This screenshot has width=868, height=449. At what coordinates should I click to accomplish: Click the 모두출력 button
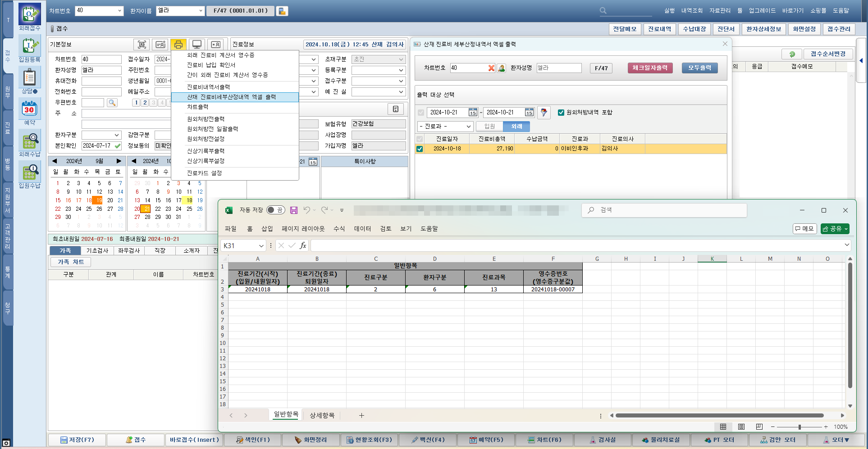coord(699,68)
